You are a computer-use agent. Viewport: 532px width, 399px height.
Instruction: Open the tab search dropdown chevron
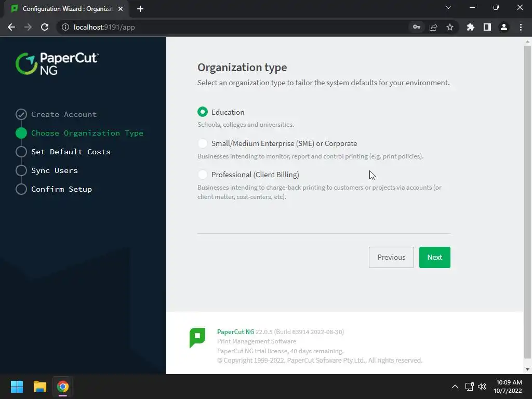coord(448,7)
